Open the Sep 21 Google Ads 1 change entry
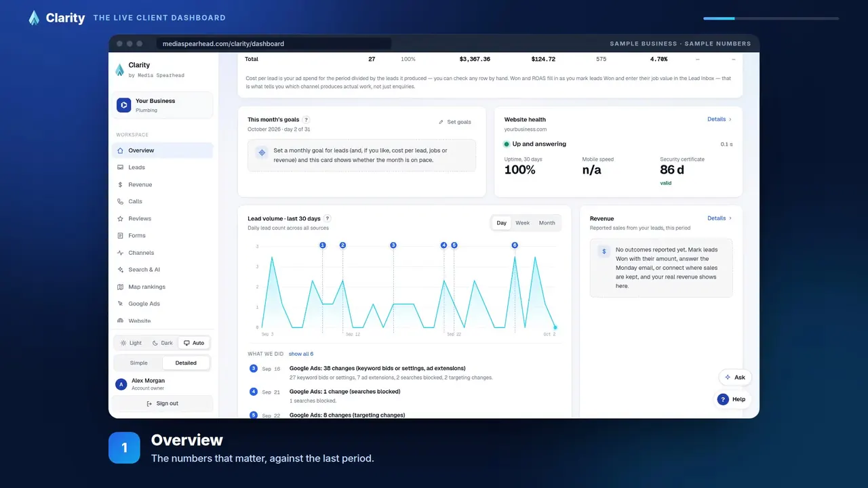 (x=405, y=396)
